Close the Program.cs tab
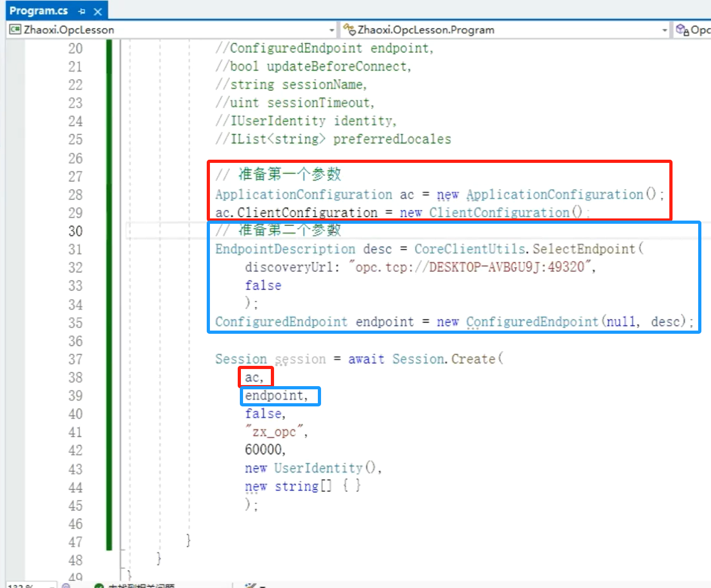 click(x=98, y=11)
